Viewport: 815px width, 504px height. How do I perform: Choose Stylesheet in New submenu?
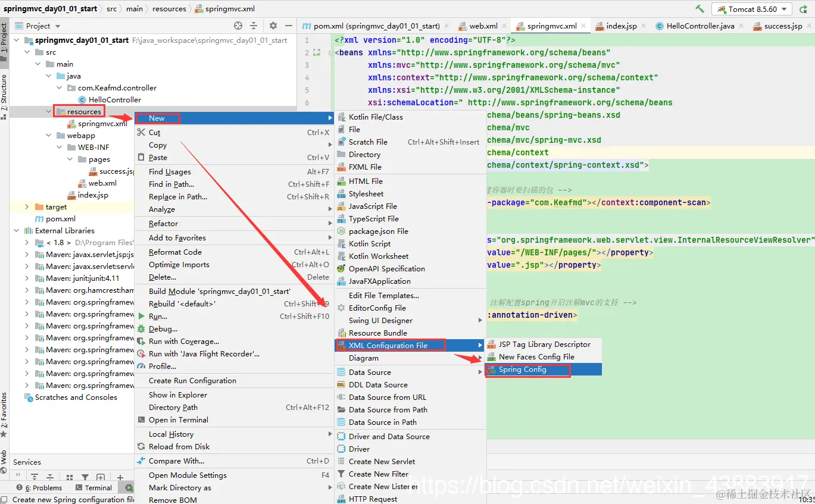[x=410, y=194]
